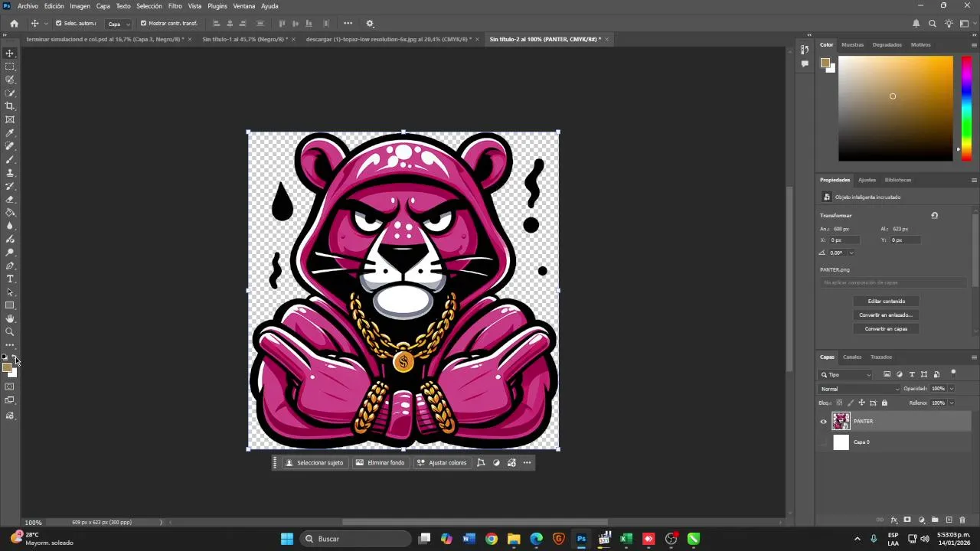Select the Frame tool
The width and height of the screenshot is (980, 551).
point(10,119)
